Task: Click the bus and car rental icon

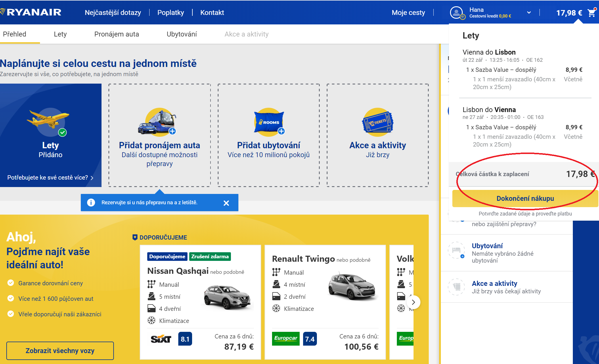Action: [158, 122]
